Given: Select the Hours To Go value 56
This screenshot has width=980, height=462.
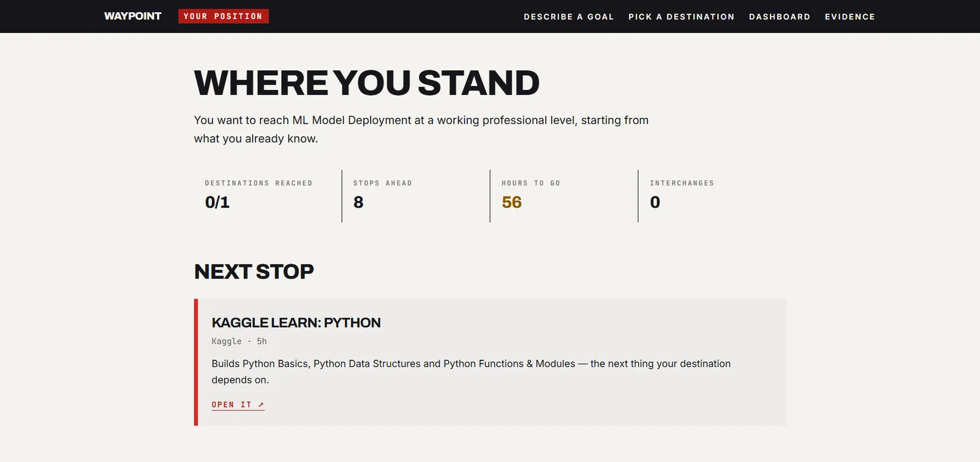Looking at the screenshot, I should pos(511,202).
